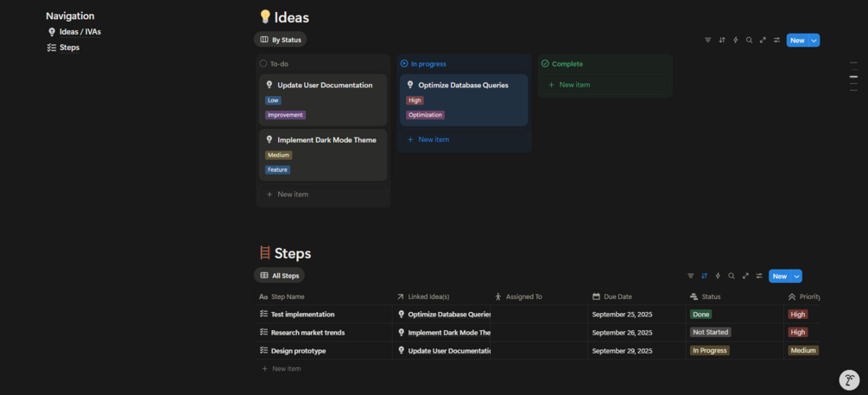
Task: Click sort icon in Ideas toolbar
Action: point(722,40)
